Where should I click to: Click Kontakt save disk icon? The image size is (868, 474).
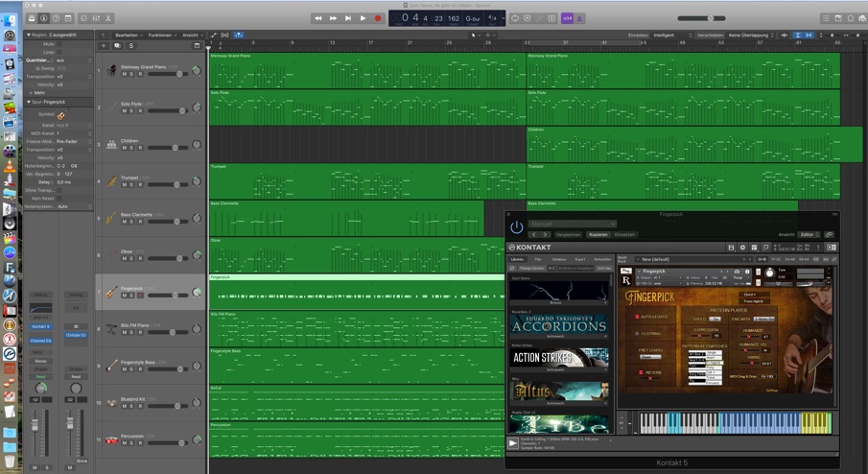click(731, 248)
